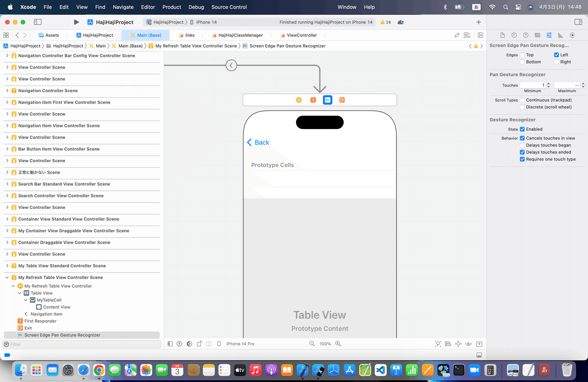Switch to the ViewController tab
Viewport: 588px width, 382px height.
pos(298,35)
